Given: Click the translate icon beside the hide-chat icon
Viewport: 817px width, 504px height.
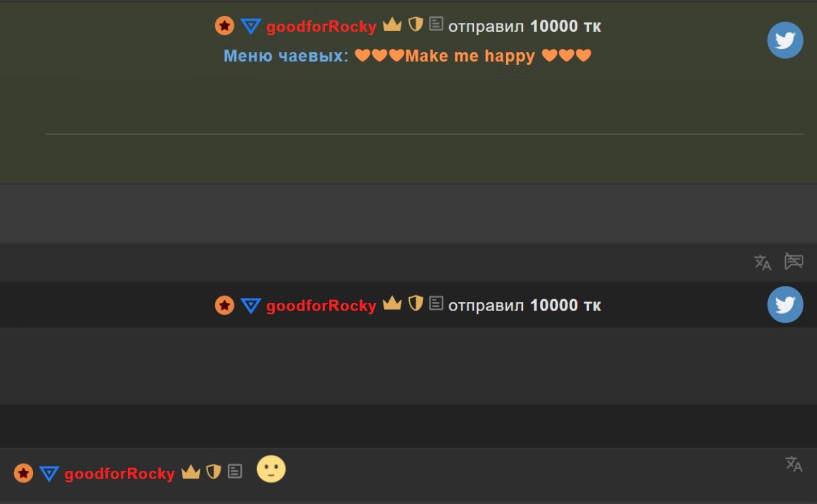Looking at the screenshot, I should pyautogui.click(x=762, y=262).
